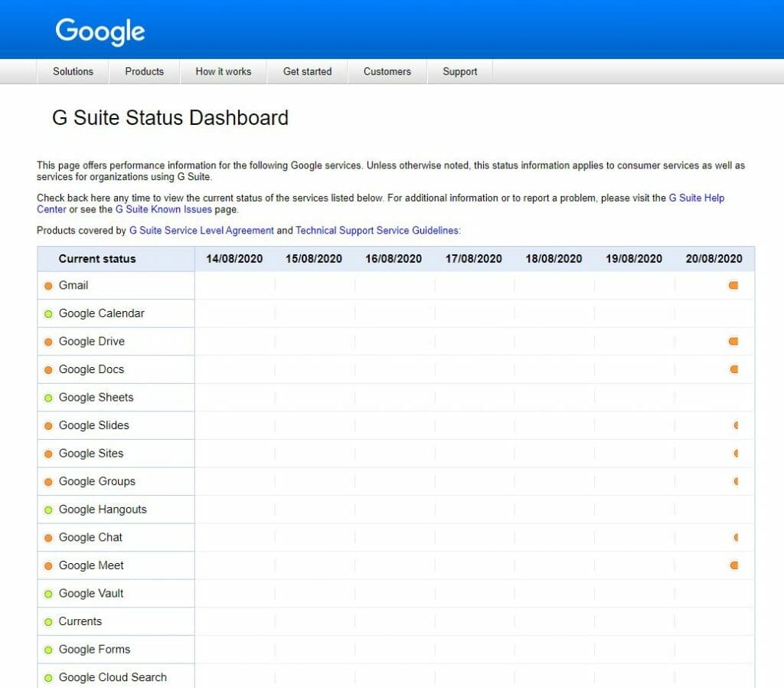This screenshot has width=784, height=688.
Task: Open the Products menu
Action: click(x=144, y=71)
